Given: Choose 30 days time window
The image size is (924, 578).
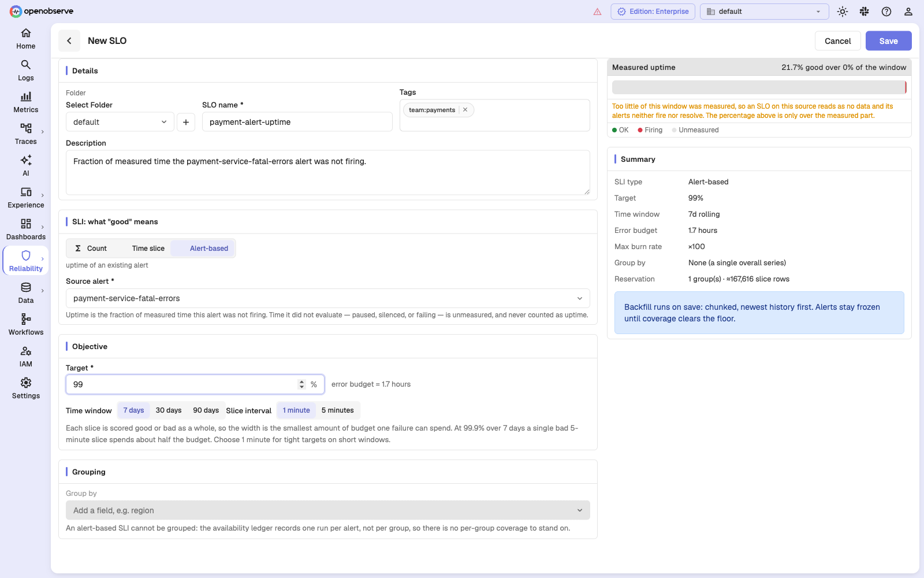Looking at the screenshot, I should (169, 410).
